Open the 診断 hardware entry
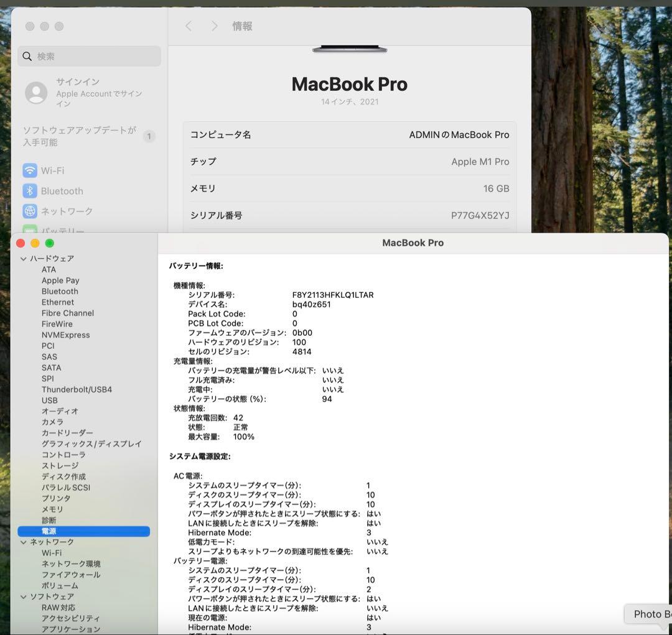Viewport: 672px width, 635px height. tap(49, 520)
